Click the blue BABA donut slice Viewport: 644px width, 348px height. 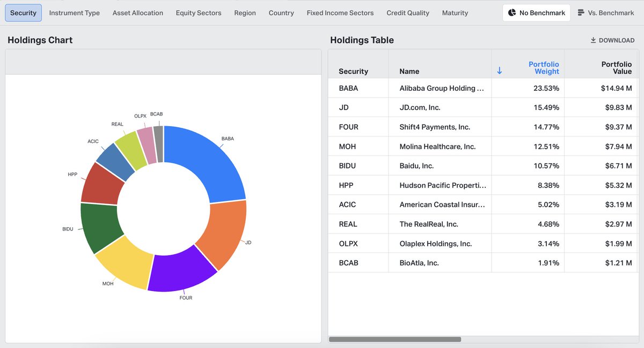click(211, 166)
